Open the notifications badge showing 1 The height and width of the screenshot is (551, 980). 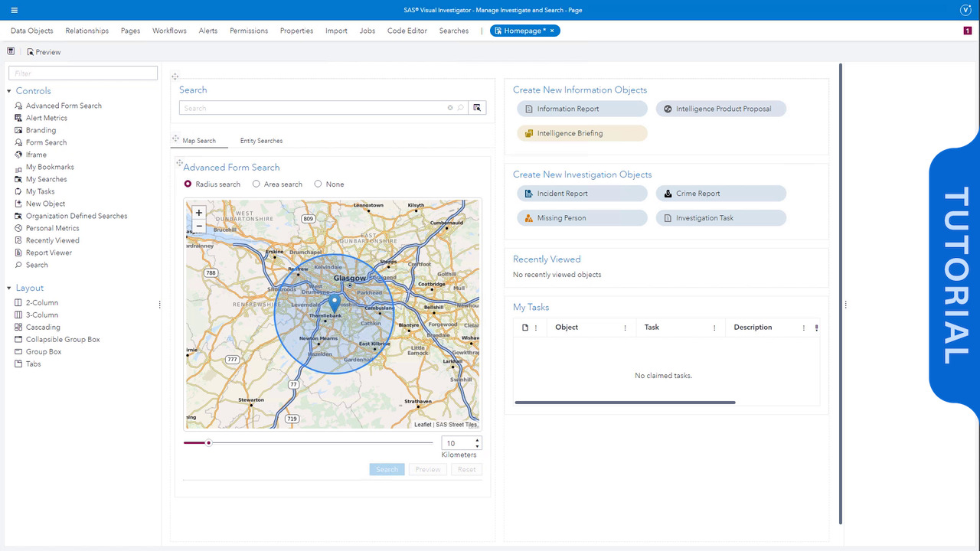click(x=968, y=31)
